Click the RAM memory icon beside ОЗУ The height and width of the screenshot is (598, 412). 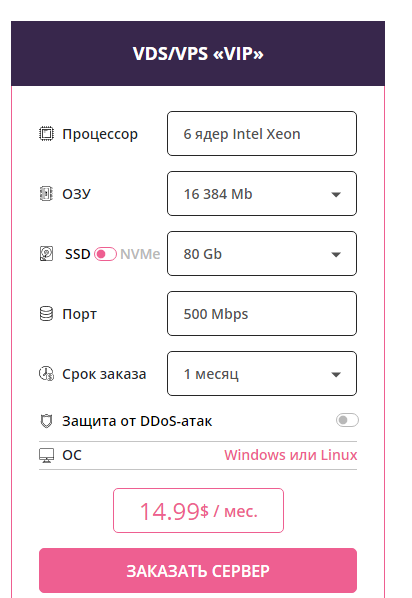[x=46, y=194]
